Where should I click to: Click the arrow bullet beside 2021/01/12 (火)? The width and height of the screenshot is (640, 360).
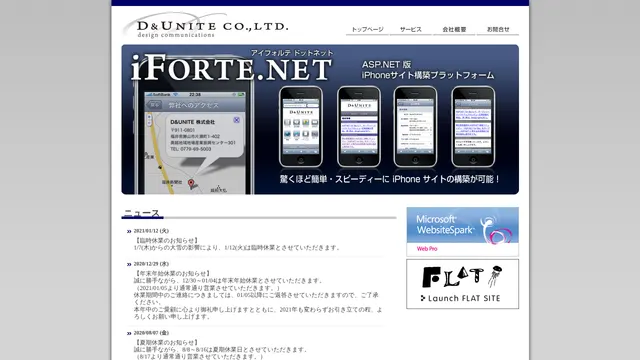129,231
